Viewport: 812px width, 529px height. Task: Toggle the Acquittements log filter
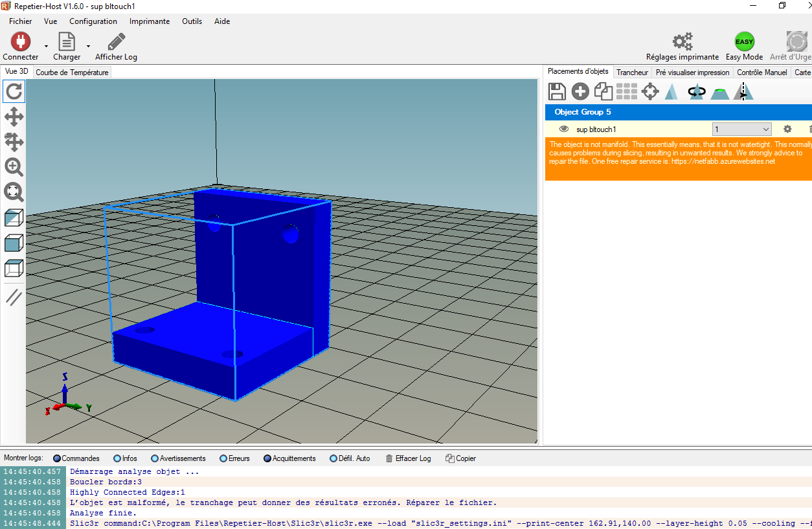[289, 458]
